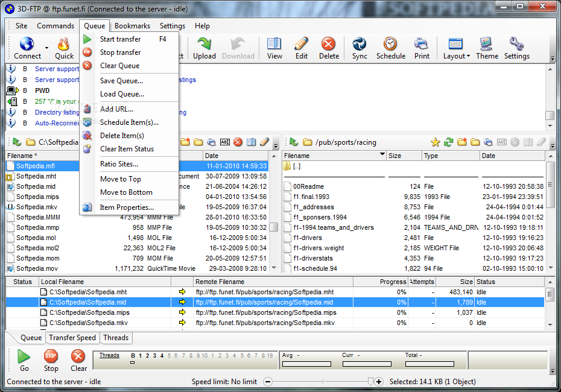Screen dimensions: 561x392
Task: Click the Filename column sort arrow in remote pane
Action: pyautogui.click(x=382, y=154)
